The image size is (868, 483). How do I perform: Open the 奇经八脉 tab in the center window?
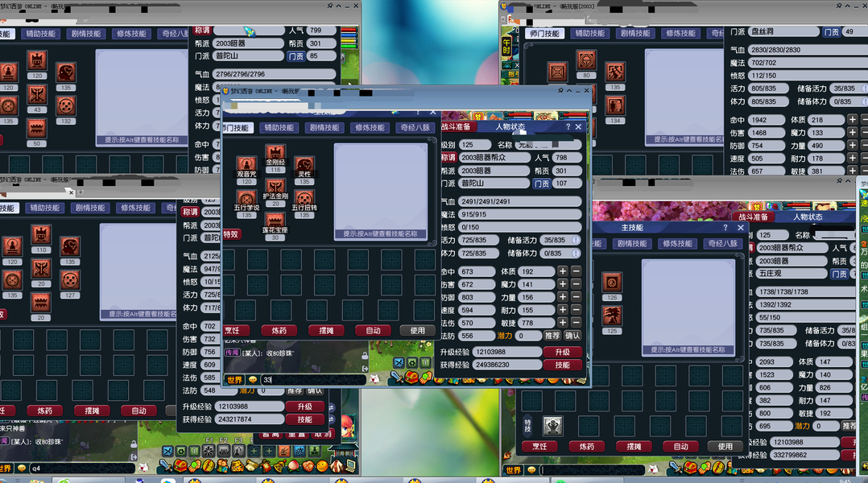tap(415, 127)
